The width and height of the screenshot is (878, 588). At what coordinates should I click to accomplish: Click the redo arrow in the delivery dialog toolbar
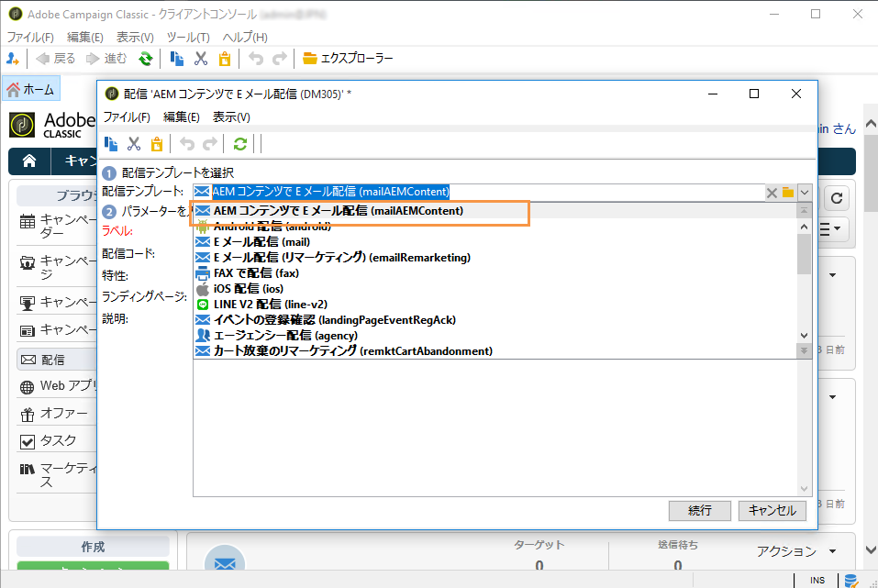tap(210, 144)
